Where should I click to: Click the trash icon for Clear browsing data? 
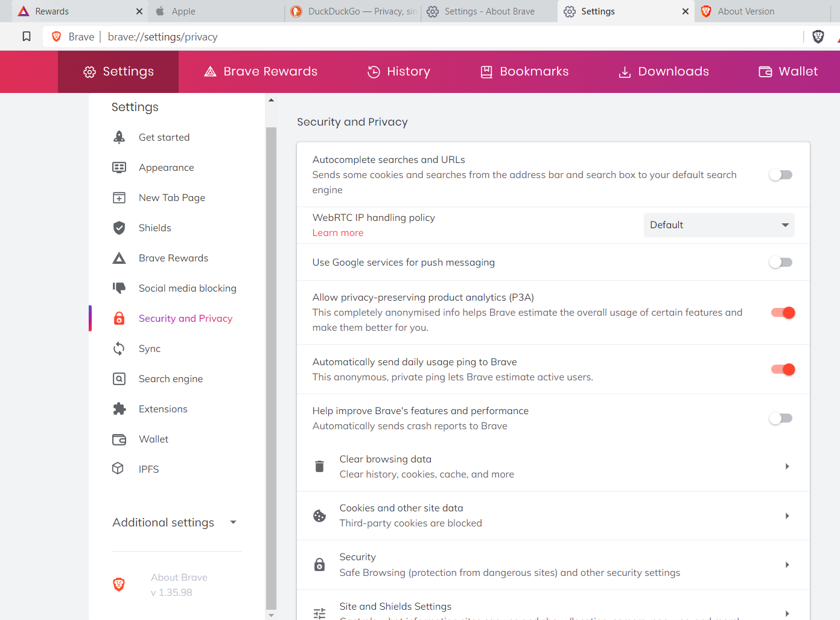[319, 466]
